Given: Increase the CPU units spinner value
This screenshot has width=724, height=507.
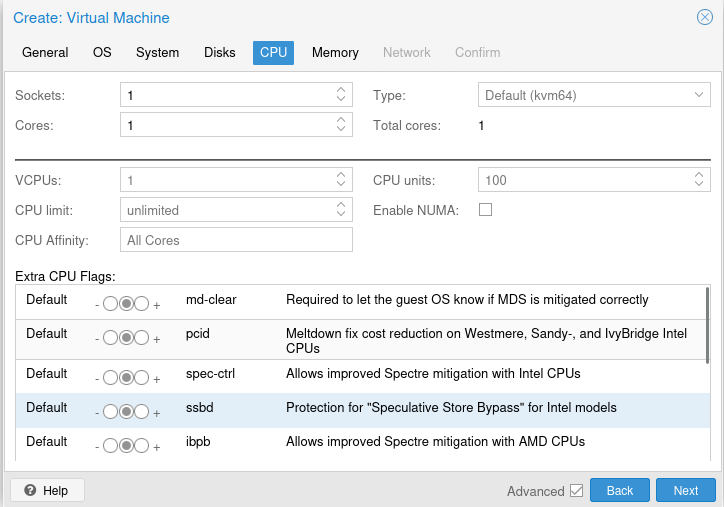Looking at the screenshot, I should pos(699,175).
